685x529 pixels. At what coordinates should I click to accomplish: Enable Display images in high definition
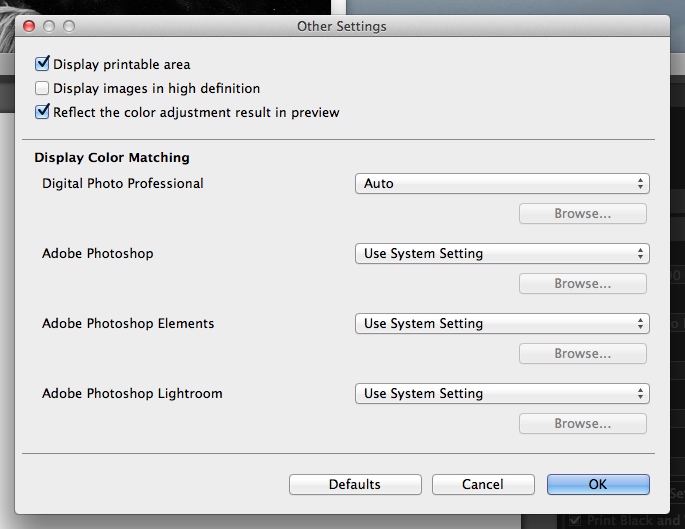[42, 88]
